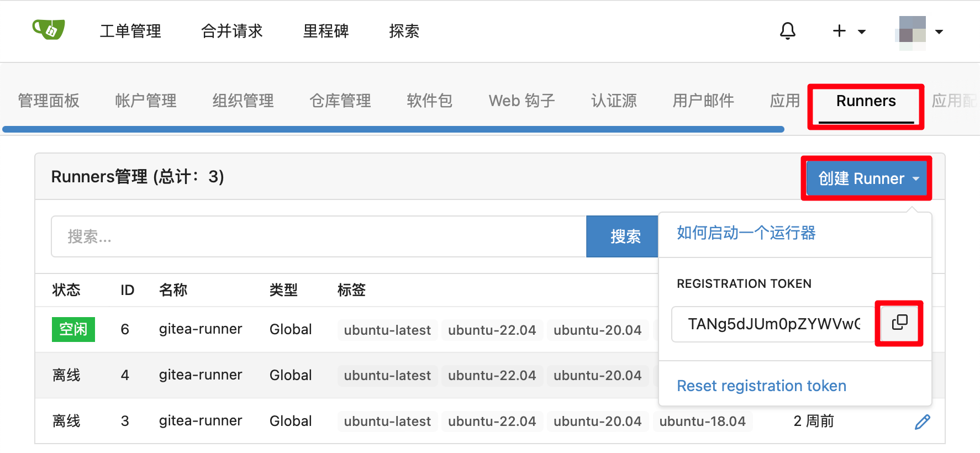
Task: Click the registration token text field
Action: (773, 324)
